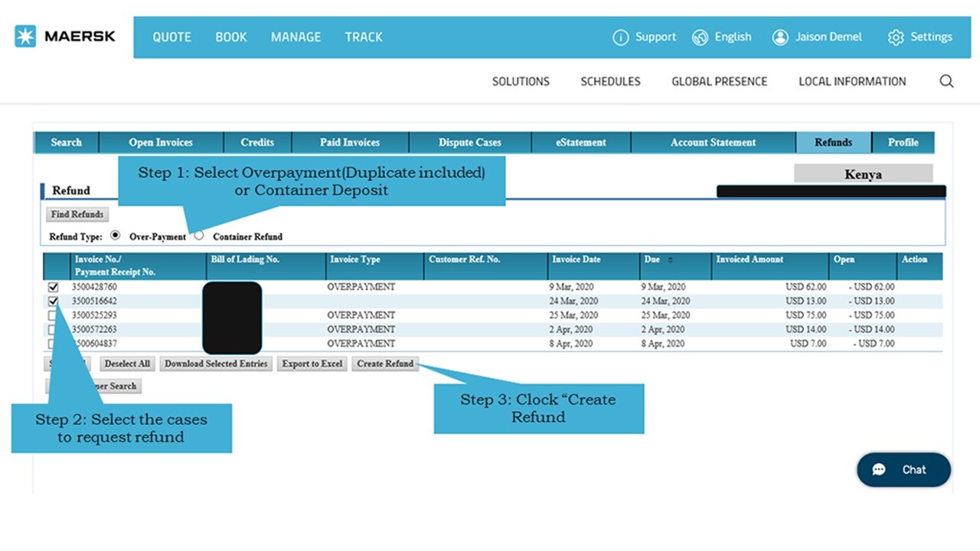Open the Account Statement tab
Viewport: 980px width, 551px height.
pyautogui.click(x=713, y=142)
